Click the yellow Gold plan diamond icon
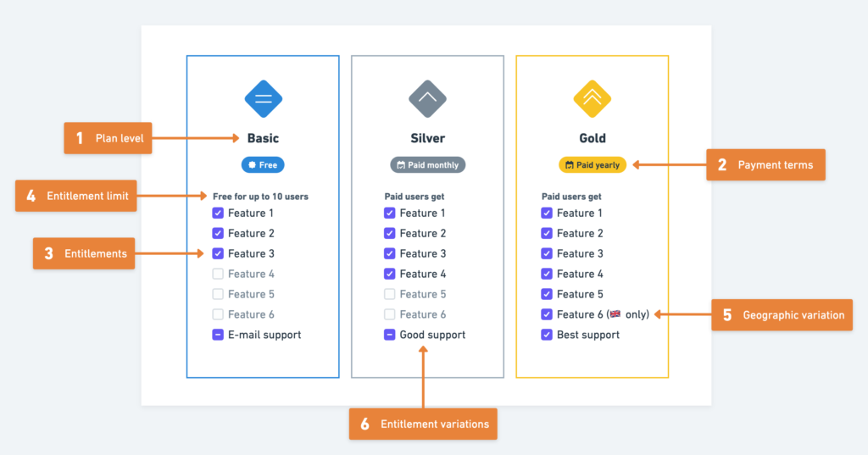Screen dimensions: 868x455 [593, 99]
